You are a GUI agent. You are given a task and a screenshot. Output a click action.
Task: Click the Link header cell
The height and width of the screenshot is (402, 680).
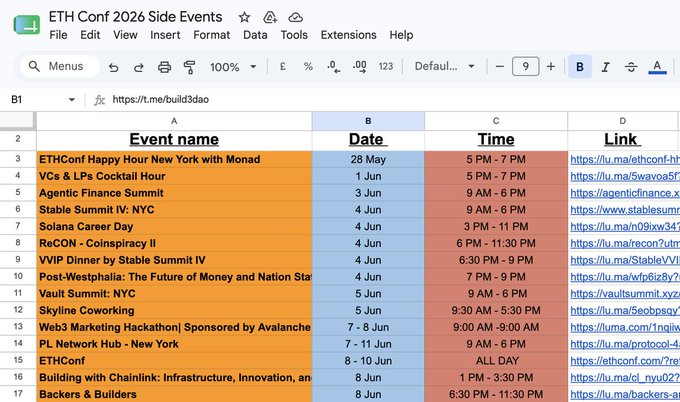pyautogui.click(x=623, y=140)
